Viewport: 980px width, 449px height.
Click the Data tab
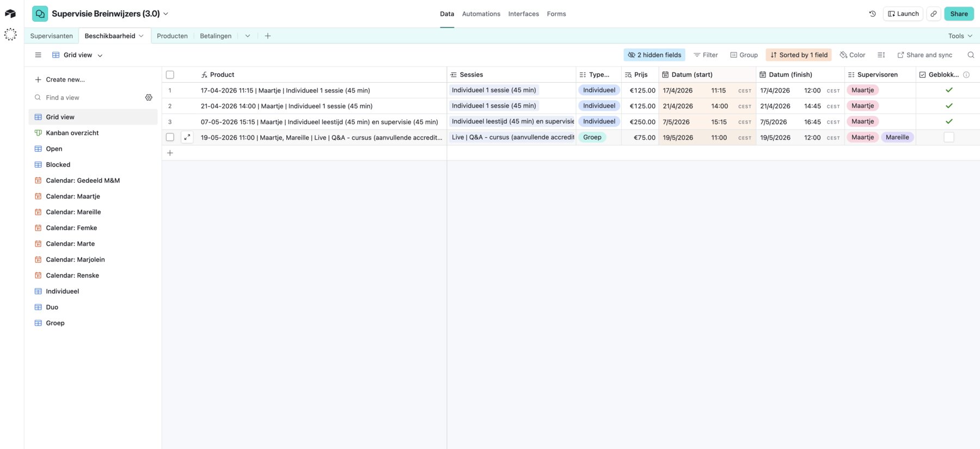pos(447,14)
